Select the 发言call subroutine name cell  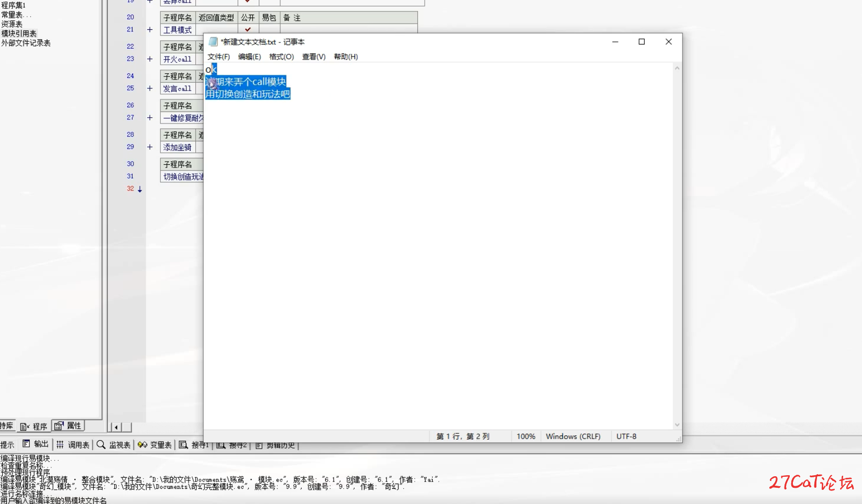click(178, 88)
